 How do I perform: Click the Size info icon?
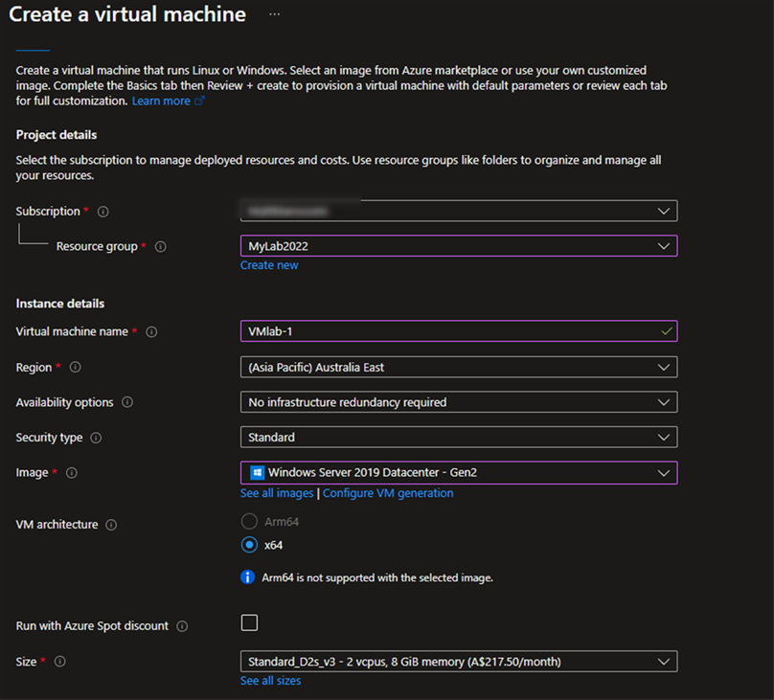tap(59, 662)
